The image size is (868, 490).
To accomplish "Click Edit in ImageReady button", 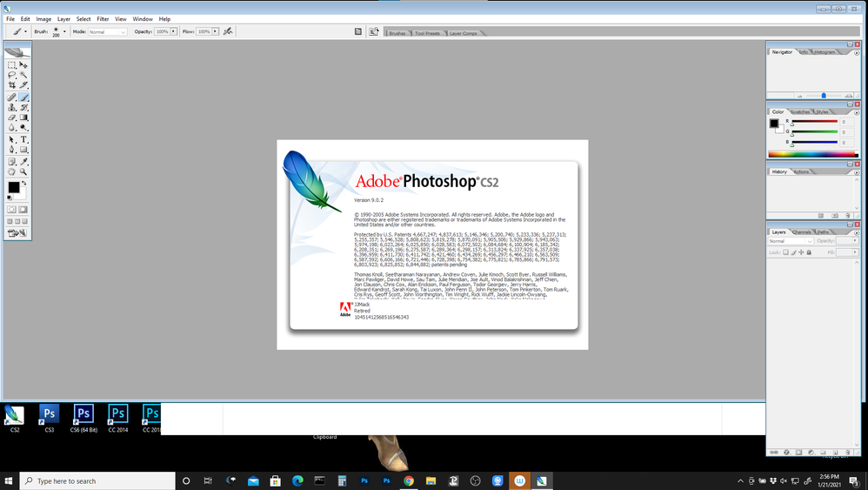I will tap(17, 233).
